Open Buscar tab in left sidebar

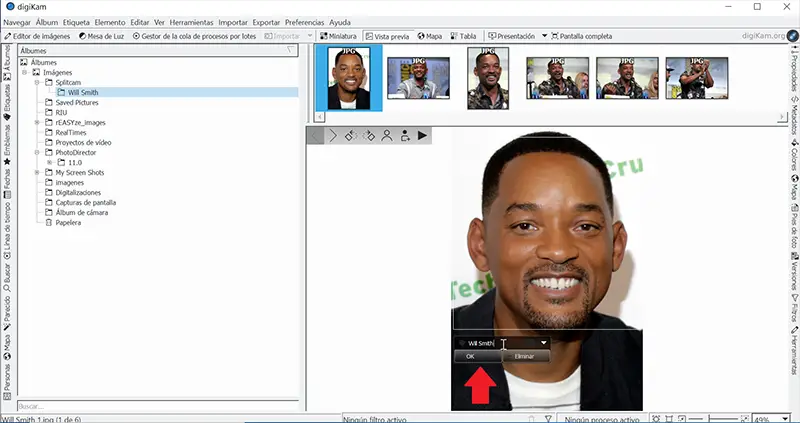point(7,277)
